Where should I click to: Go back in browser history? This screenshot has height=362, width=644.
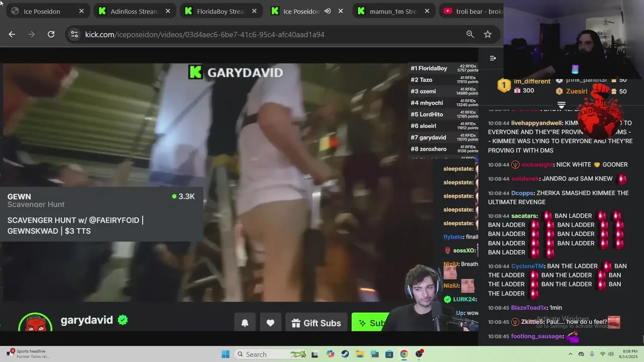[12, 34]
